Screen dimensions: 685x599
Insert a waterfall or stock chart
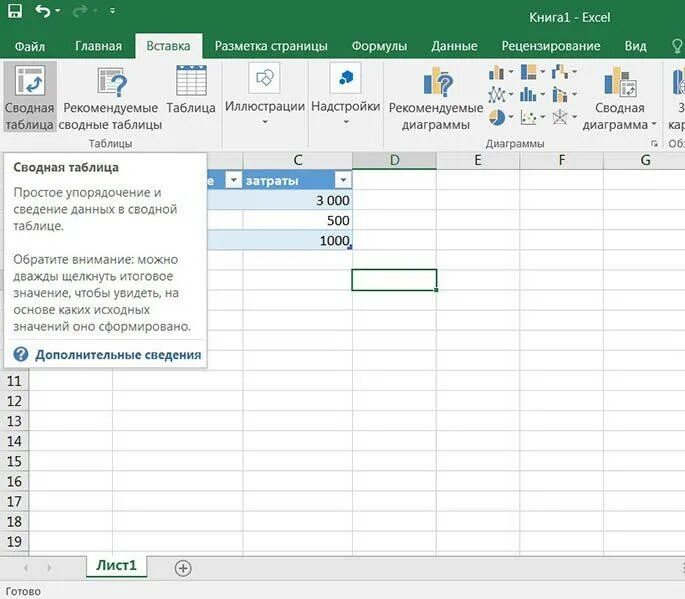click(560, 72)
